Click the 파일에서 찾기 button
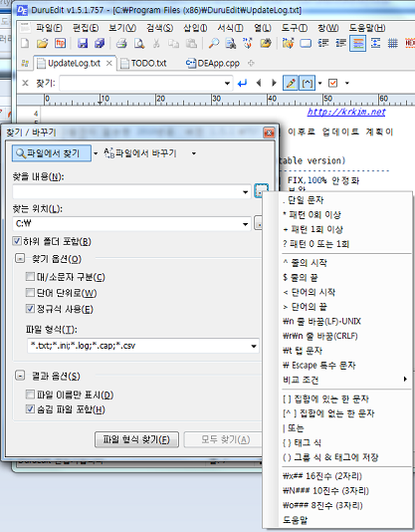The image size is (415, 532). point(52,153)
